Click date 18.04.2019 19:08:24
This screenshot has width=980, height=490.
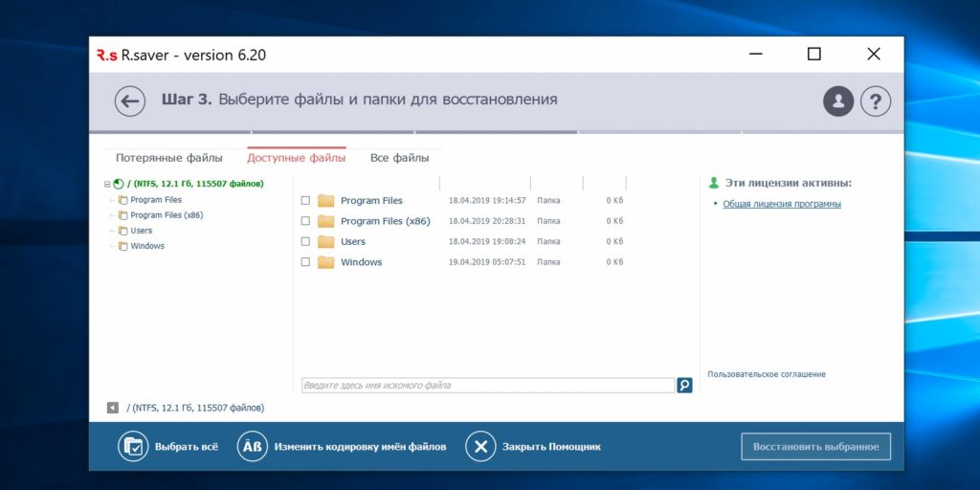(487, 241)
